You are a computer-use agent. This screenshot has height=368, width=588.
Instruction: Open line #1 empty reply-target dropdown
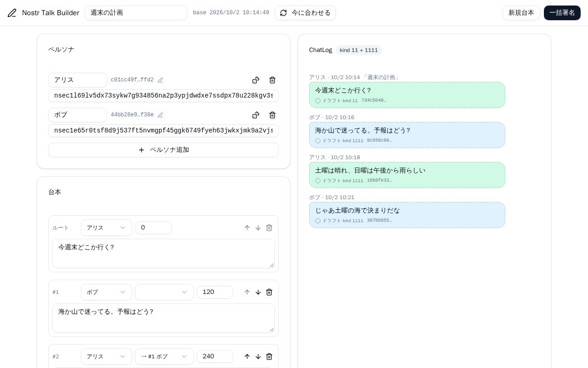pyautogui.click(x=164, y=292)
